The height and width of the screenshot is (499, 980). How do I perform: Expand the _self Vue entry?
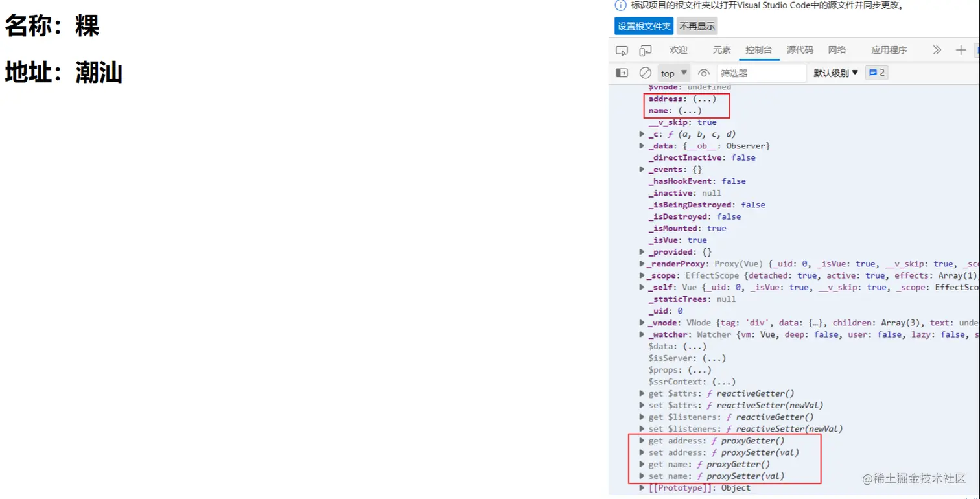point(642,287)
